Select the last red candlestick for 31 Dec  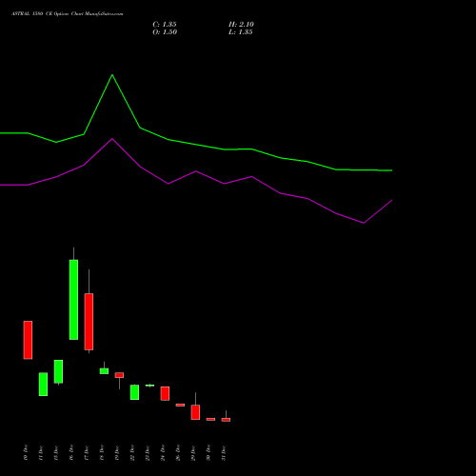click(226, 420)
